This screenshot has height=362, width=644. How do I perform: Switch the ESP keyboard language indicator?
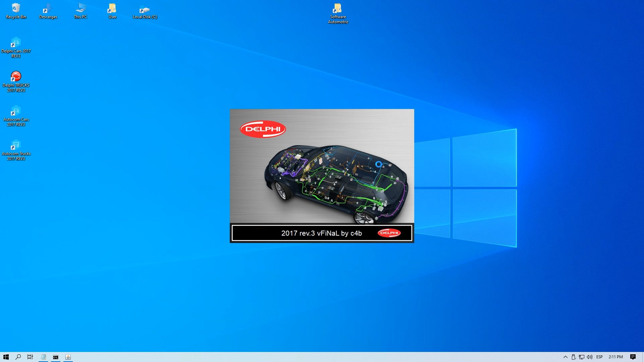pos(599,357)
